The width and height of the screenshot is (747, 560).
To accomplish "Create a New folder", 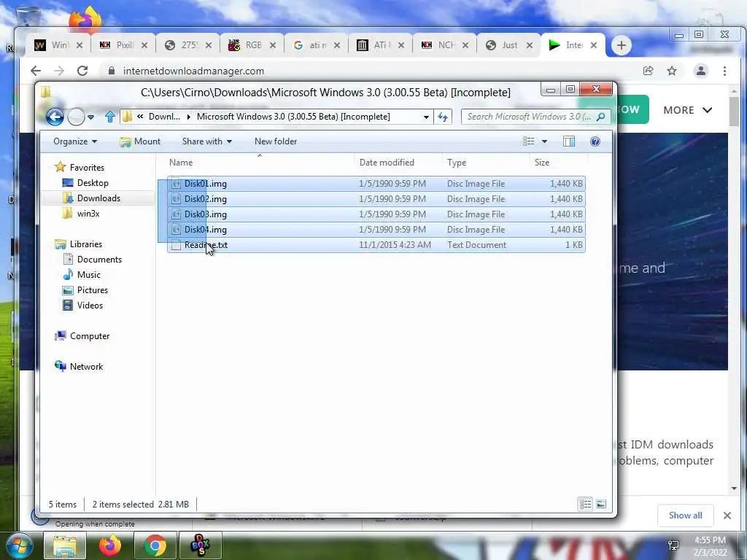I will pyautogui.click(x=275, y=141).
